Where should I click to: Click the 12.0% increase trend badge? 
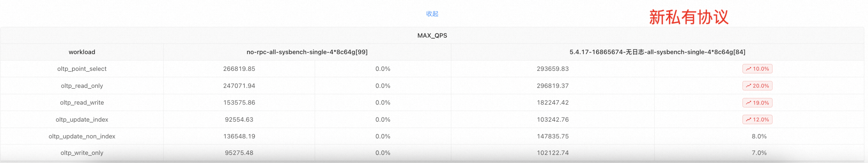pyautogui.click(x=757, y=120)
